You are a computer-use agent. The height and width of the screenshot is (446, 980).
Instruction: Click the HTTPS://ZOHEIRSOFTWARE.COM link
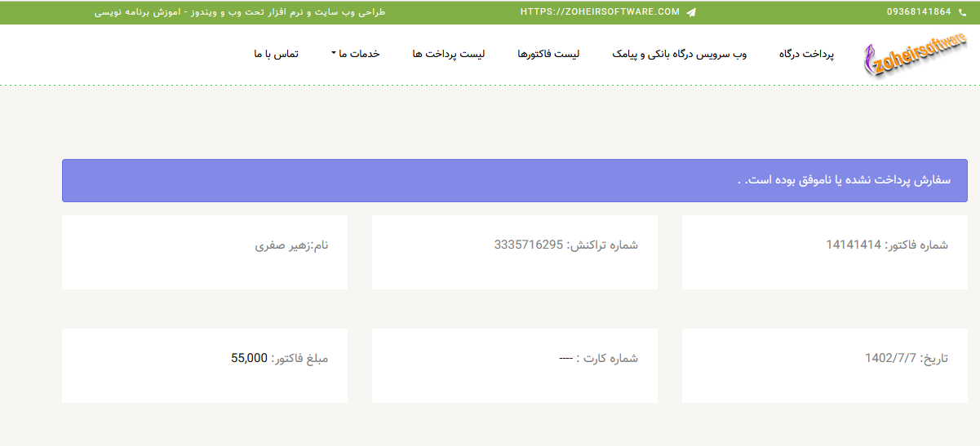[600, 12]
